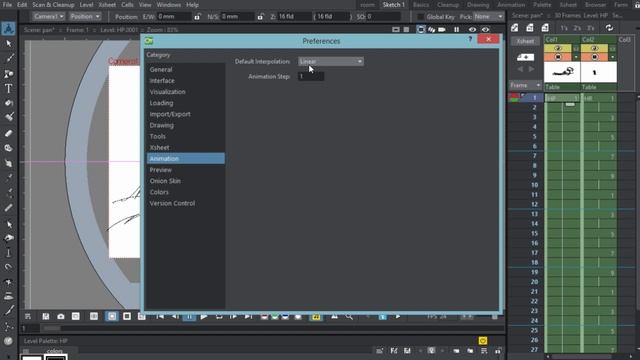Click the Xsheet button in Xsheet panel
Viewport: 640px width, 360px height.
tap(525, 41)
